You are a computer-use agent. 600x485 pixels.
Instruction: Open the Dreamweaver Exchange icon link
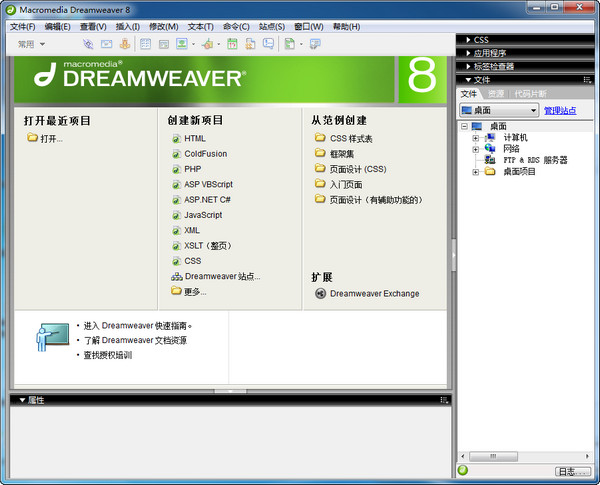[320, 293]
